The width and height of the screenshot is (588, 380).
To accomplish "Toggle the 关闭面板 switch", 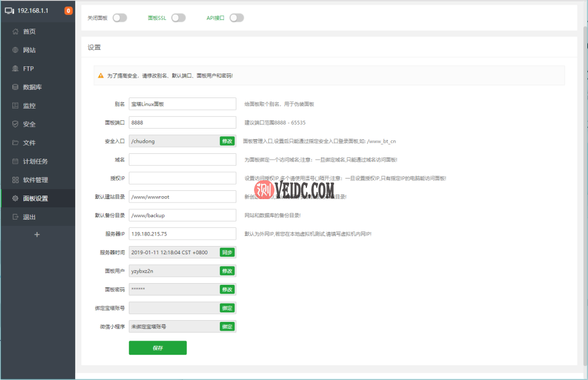I will [119, 18].
